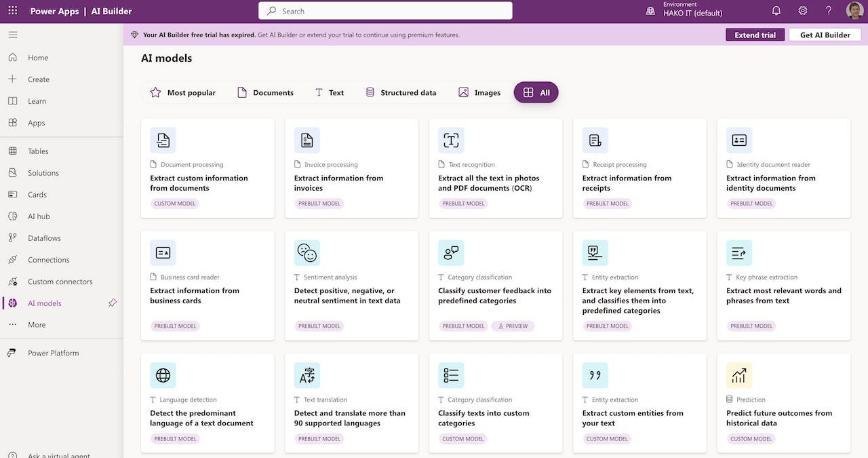Screen dimensions: 868x458
Task: Open notifications bell icon
Action: point(776,11)
